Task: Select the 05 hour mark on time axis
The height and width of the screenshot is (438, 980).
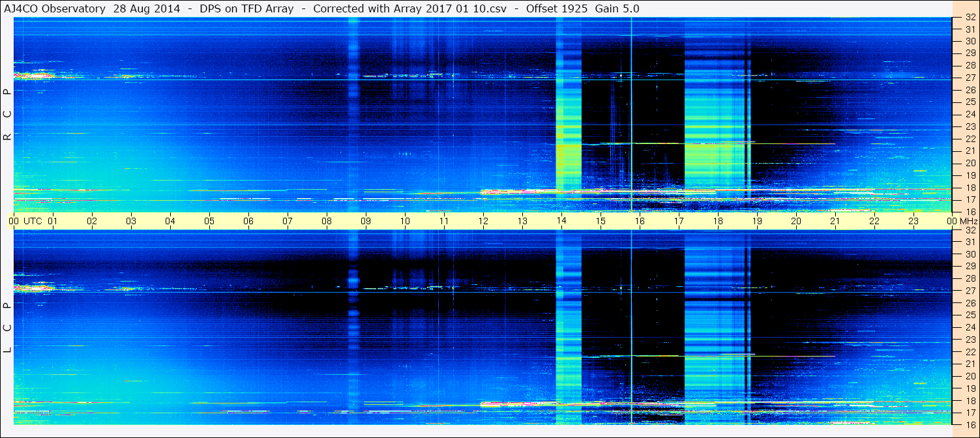Action: click(x=209, y=221)
